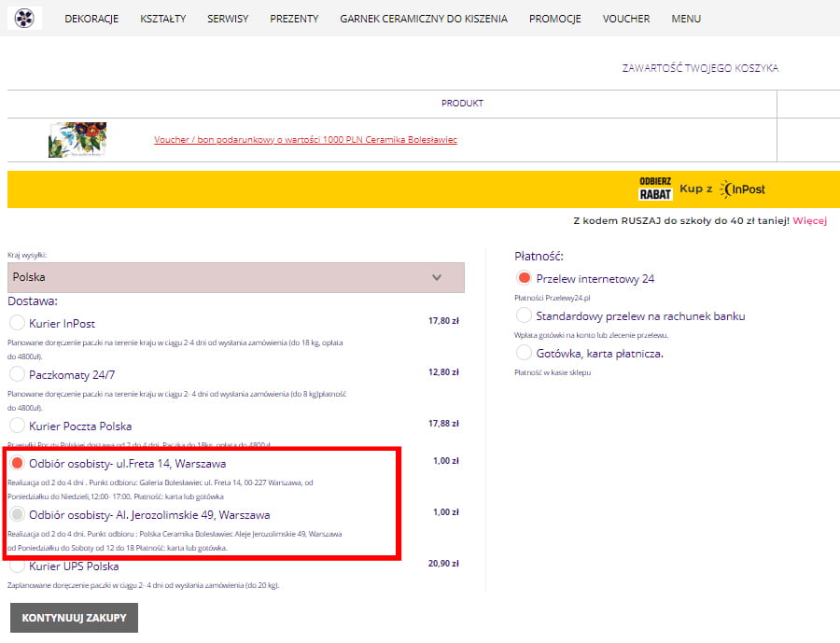Screen dimensions: 840x643
Task: Click the 20,90 zł UPS price
Action: click(x=443, y=564)
